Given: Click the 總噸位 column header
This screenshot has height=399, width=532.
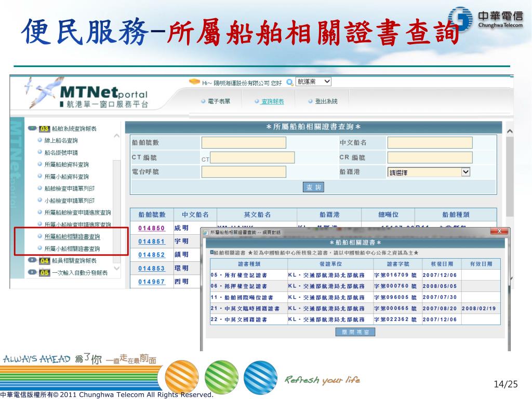Looking at the screenshot, I should 388,215.
